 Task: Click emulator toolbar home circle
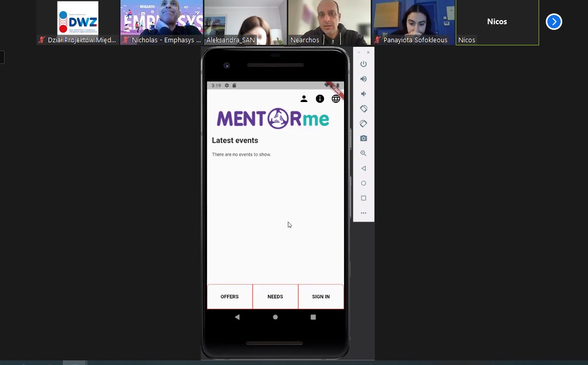364,183
